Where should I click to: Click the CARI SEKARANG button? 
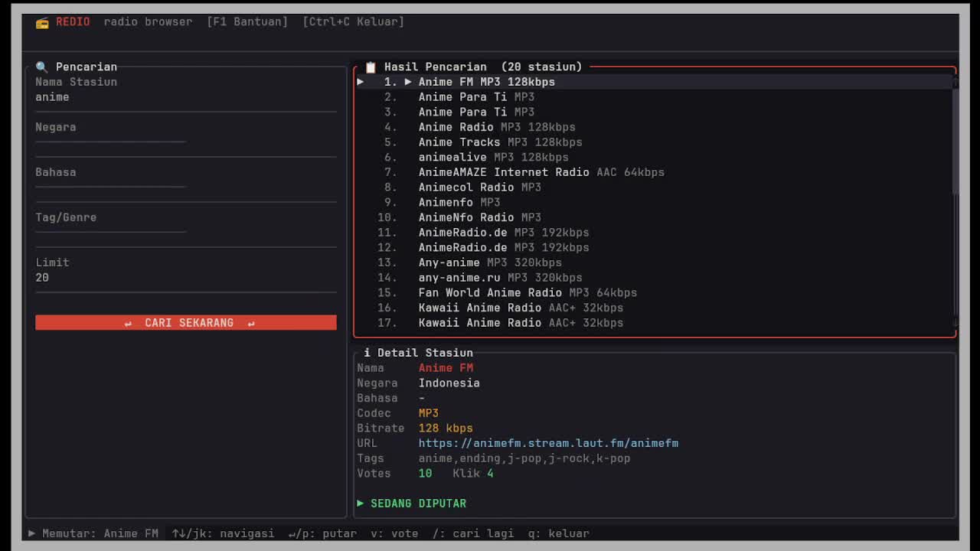186,323
